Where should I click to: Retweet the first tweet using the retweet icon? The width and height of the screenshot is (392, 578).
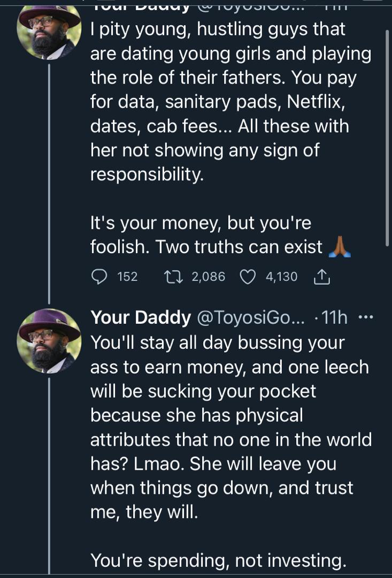(x=173, y=276)
